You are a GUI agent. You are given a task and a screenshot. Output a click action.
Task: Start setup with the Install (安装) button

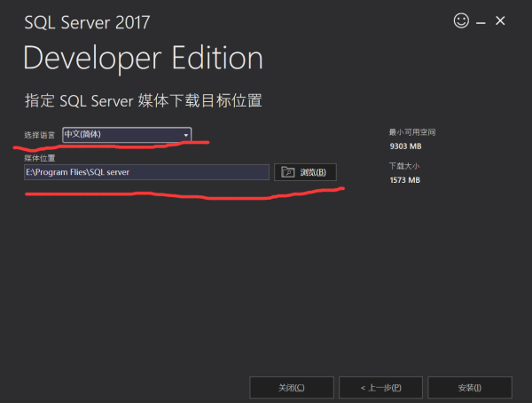(x=470, y=387)
